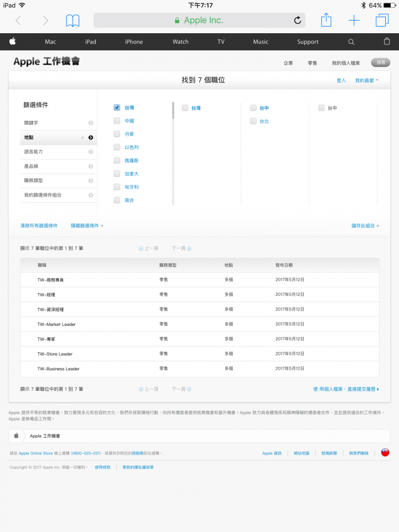Viewport: 399px width, 532px height.
Task: Open the Safari share sheet icon
Action: coord(326,20)
